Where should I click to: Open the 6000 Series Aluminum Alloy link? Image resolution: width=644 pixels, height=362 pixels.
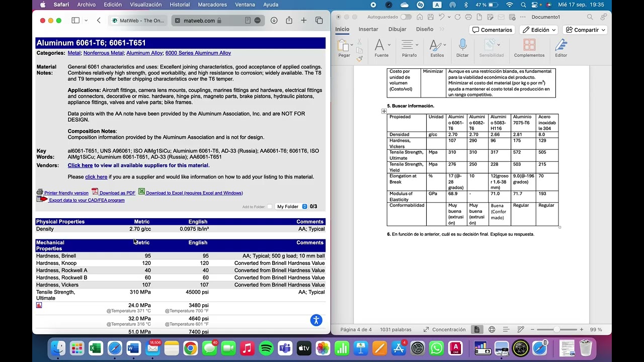[x=198, y=53]
